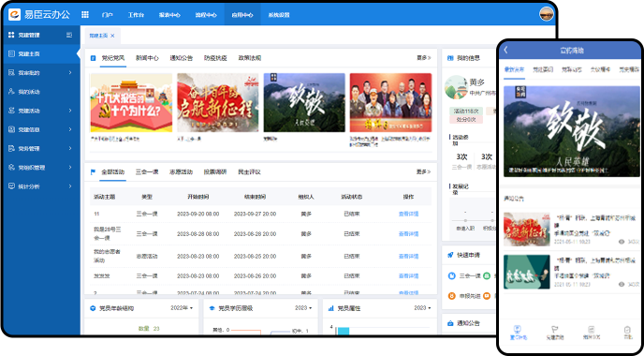Tap first monitor icon in phone bottom bar
644x356 pixels.
(x=518, y=329)
